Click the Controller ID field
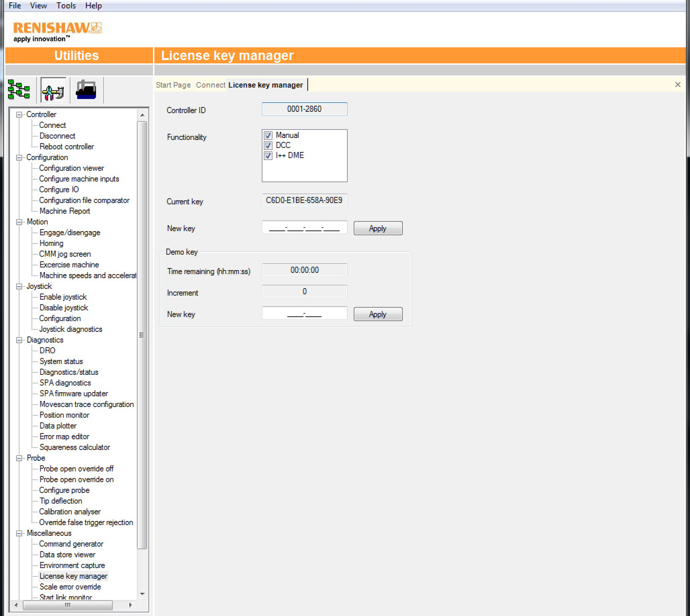Image resolution: width=690 pixels, height=616 pixels. click(304, 109)
